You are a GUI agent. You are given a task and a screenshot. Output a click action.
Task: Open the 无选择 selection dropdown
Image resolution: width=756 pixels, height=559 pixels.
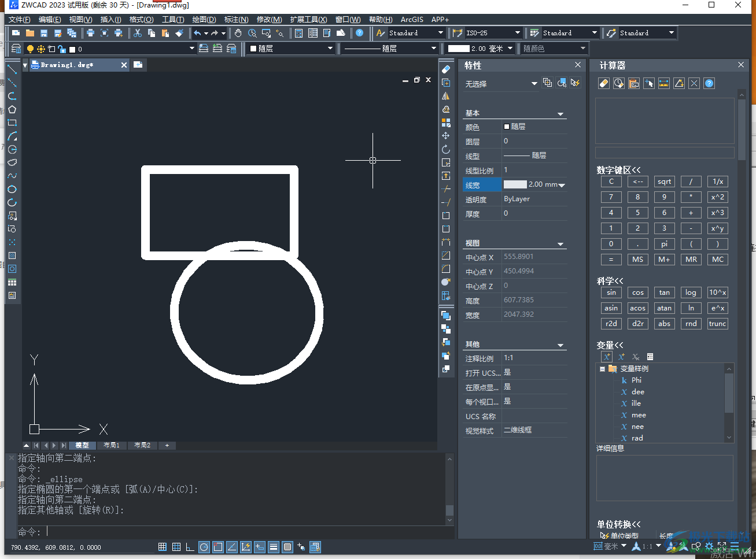coord(534,84)
